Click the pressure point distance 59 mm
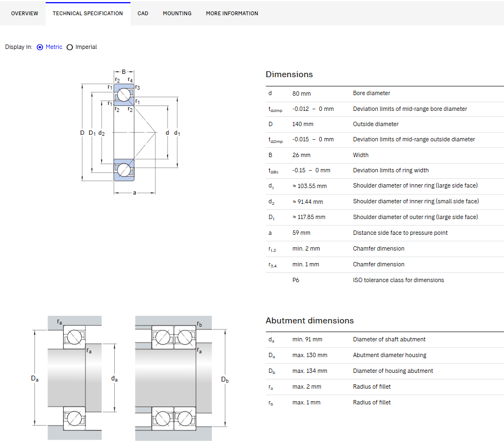The image size is (504, 443). (x=301, y=233)
